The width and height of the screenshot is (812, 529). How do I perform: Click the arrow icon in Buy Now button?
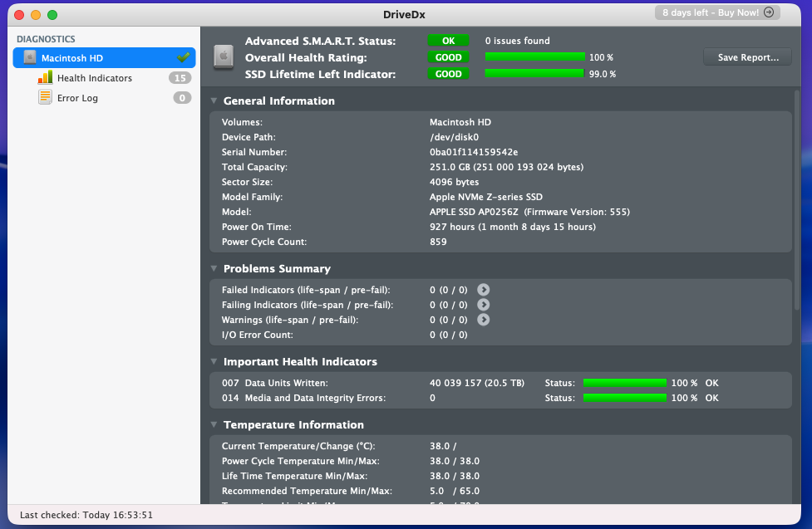[769, 12]
